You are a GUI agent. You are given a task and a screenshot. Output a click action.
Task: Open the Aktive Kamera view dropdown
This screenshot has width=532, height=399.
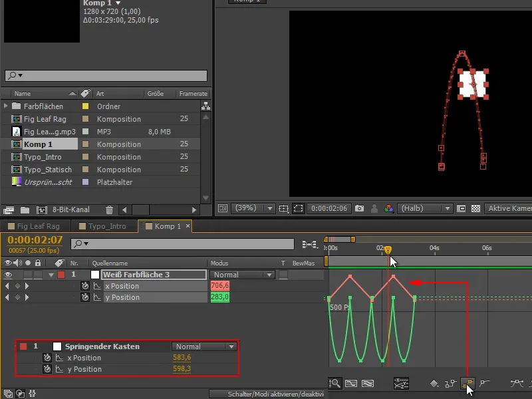[508, 208]
